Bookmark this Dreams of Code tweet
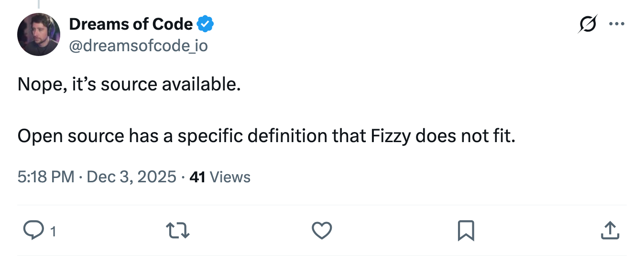The width and height of the screenshot is (644, 256). pyautogui.click(x=466, y=231)
